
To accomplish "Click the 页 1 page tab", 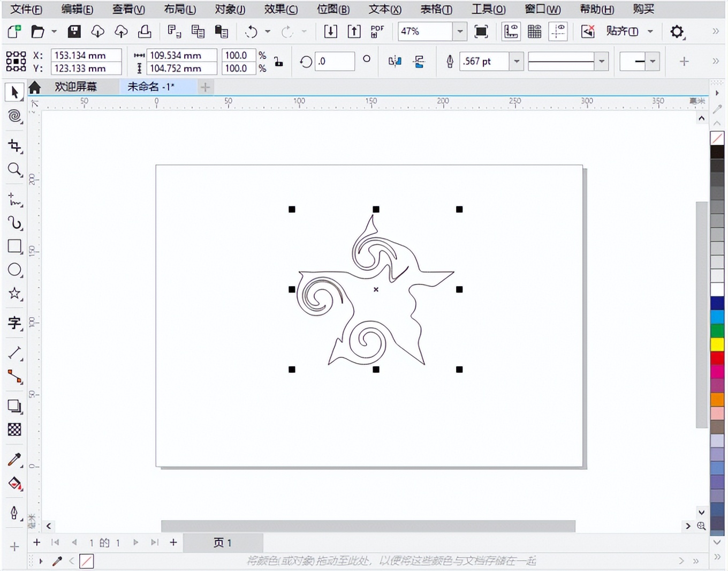I will coord(223,543).
